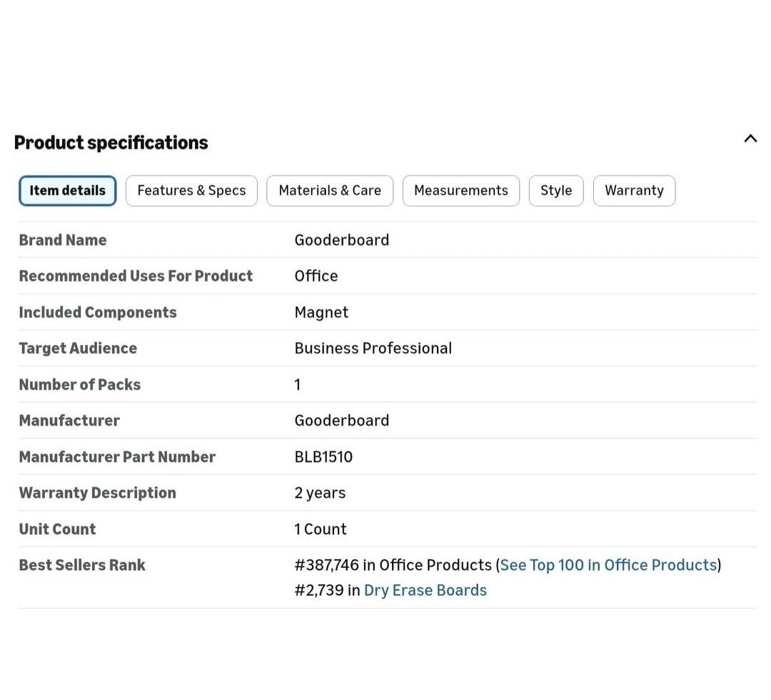This screenshot has height=700, width=771.
Task: Select the Gooderboard brand name value
Action: click(342, 240)
